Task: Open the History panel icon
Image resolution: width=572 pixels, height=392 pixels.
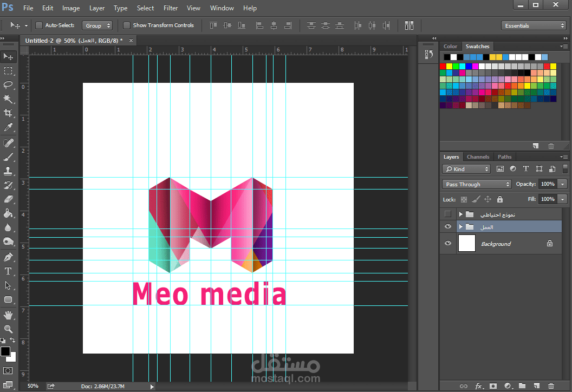Action: tap(428, 54)
